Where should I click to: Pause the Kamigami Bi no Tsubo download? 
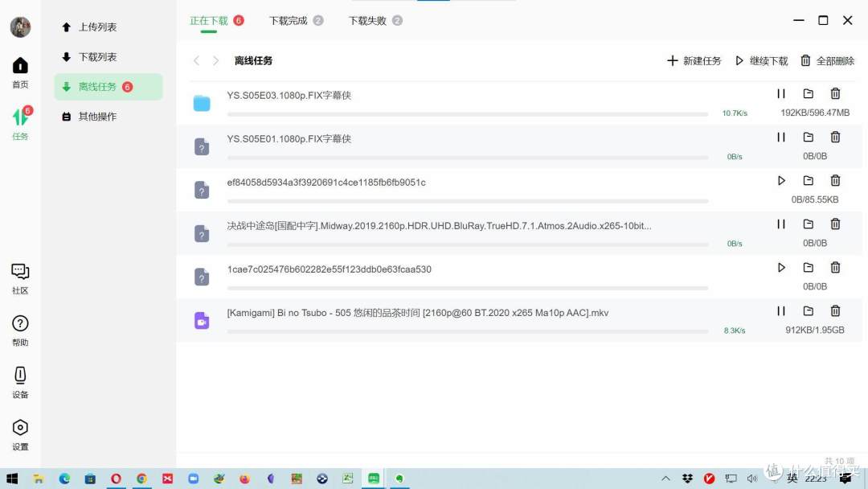tap(781, 310)
